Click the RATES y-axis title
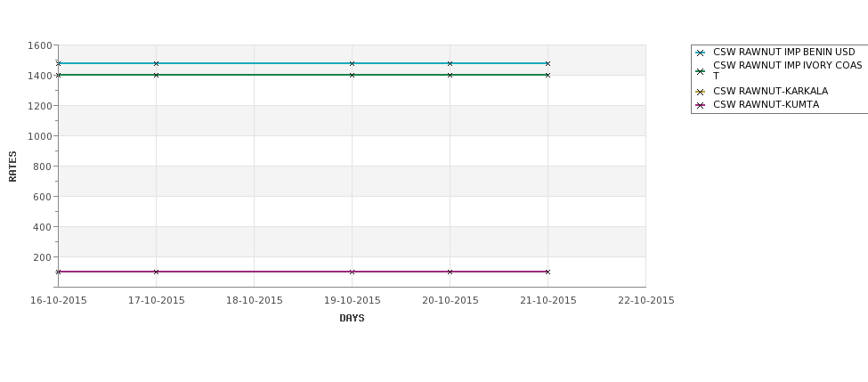Screen dimensions: 868x382 coord(12,167)
